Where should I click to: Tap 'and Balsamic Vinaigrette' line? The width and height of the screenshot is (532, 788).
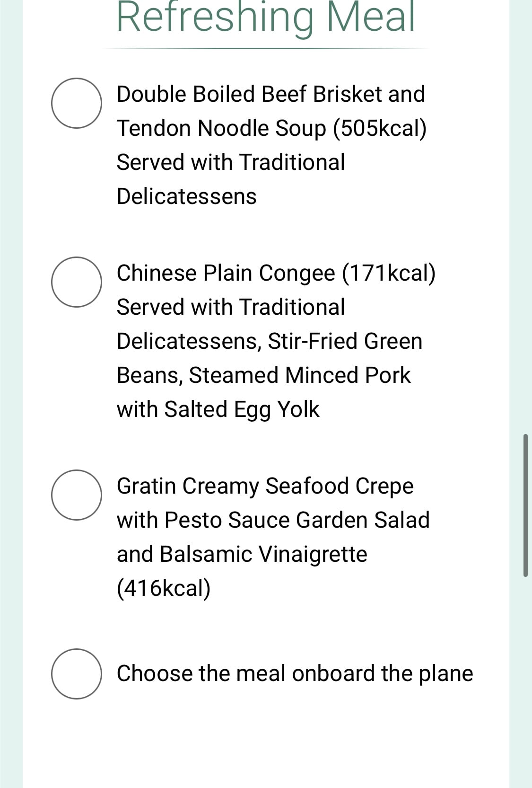pyautogui.click(x=242, y=554)
